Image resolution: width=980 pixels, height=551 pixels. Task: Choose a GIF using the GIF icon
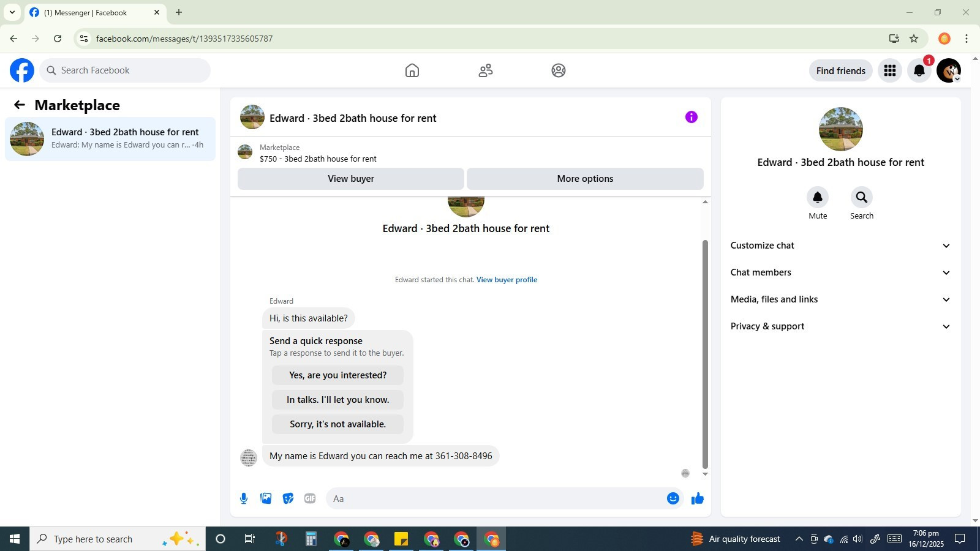point(310,498)
